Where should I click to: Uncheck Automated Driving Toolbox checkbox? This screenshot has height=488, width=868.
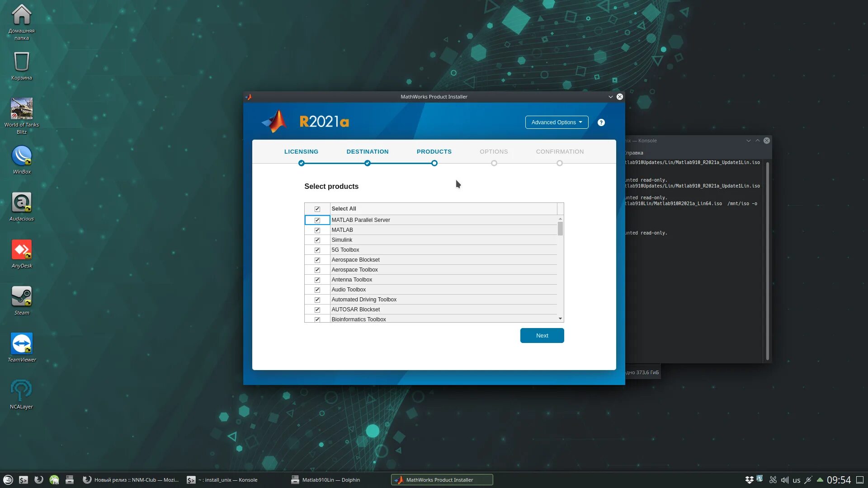tap(317, 300)
